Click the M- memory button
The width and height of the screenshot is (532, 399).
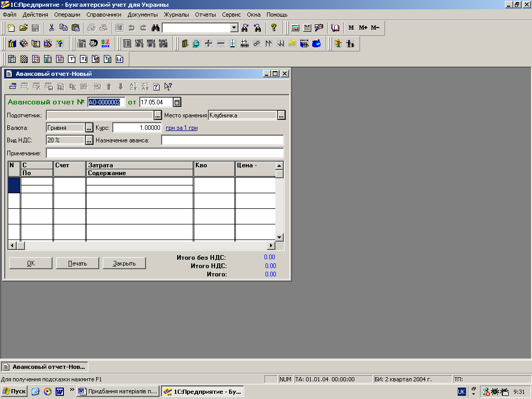click(375, 28)
